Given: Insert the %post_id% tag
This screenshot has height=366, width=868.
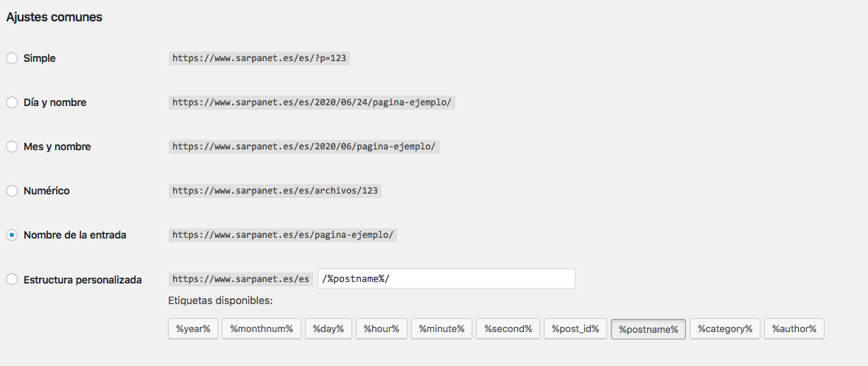Looking at the screenshot, I should coord(575,329).
